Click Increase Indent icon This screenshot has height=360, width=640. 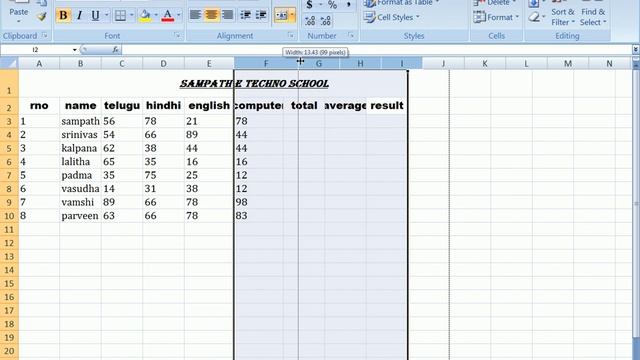[261, 16]
